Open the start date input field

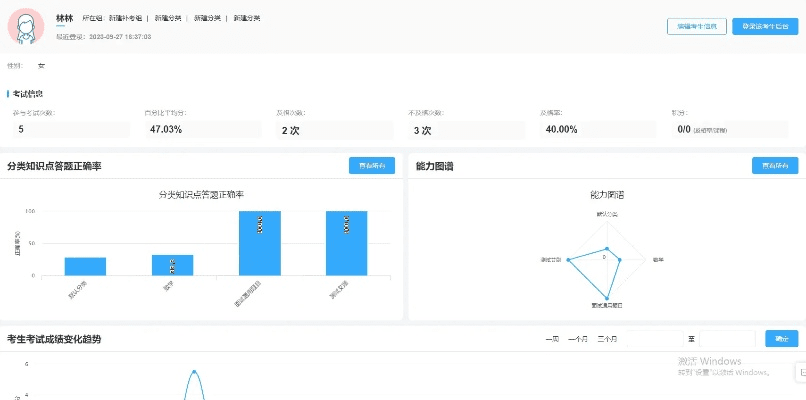(x=655, y=339)
